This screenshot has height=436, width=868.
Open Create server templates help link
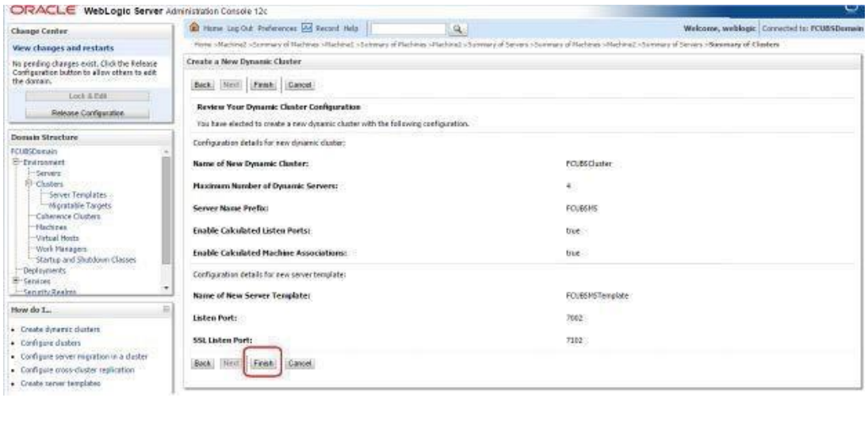(60, 384)
